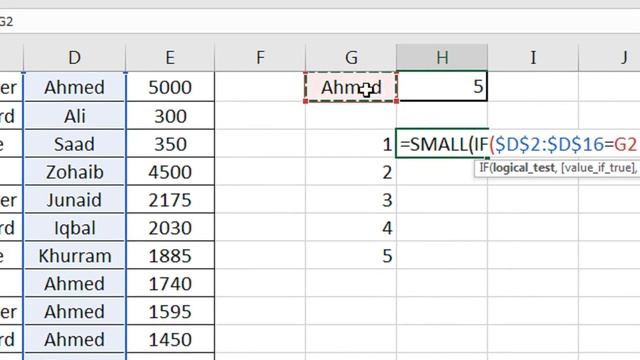
Task: Select cell in column G containing 4
Action: tap(351, 228)
